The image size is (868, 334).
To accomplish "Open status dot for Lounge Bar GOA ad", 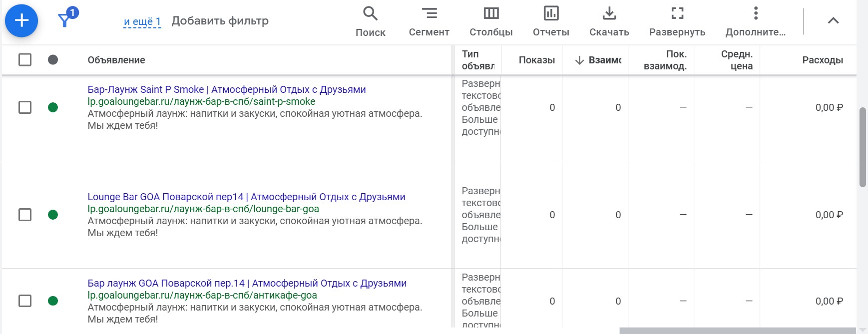I will [x=53, y=215].
